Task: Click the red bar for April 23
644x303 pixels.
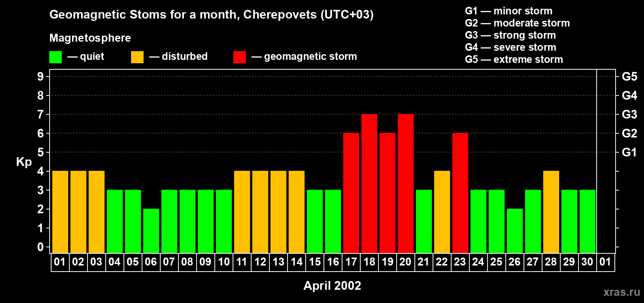Action: [x=460, y=193]
